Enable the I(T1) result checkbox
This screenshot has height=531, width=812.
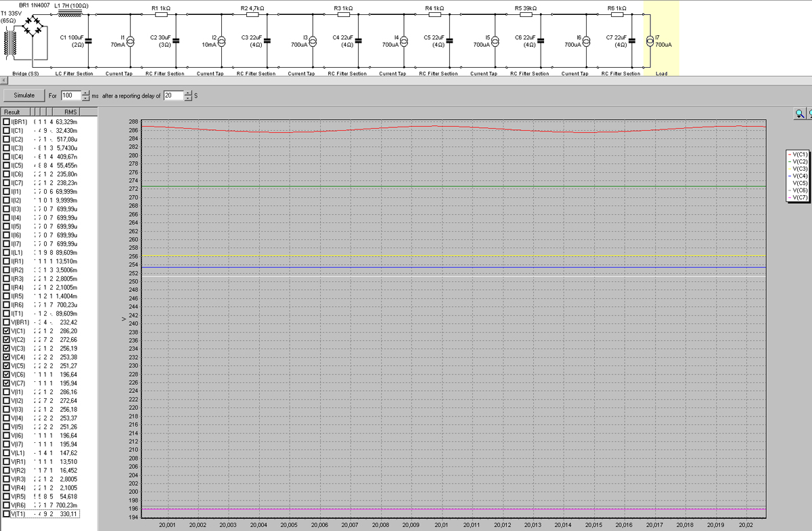point(6,314)
